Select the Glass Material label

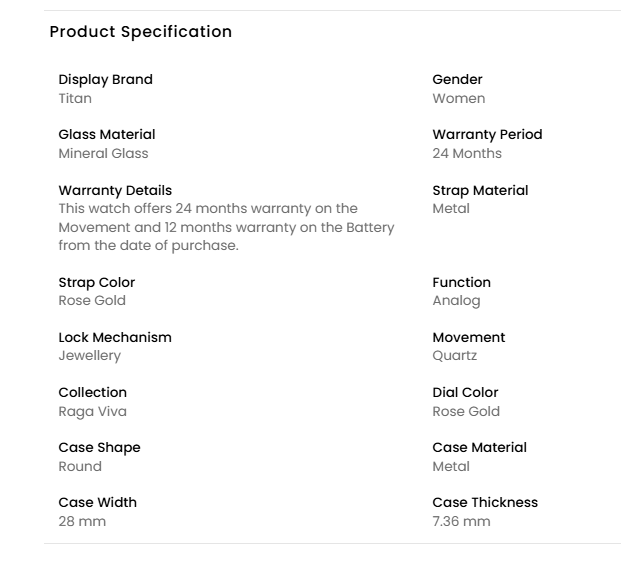point(107,135)
